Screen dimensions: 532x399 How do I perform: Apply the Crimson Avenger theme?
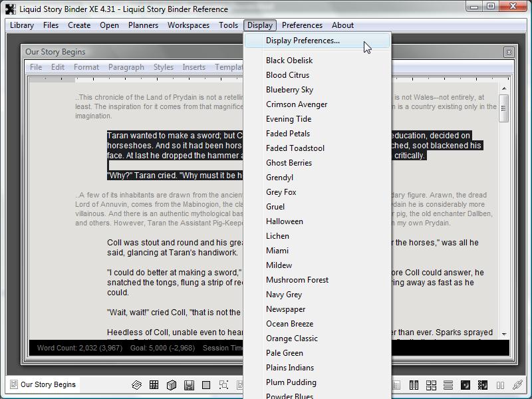click(297, 104)
